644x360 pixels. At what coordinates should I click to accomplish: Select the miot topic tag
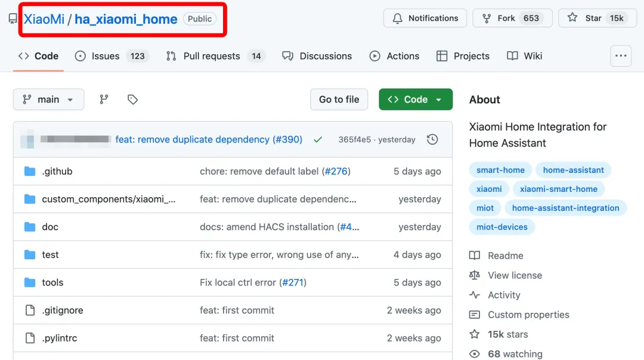[x=485, y=207]
